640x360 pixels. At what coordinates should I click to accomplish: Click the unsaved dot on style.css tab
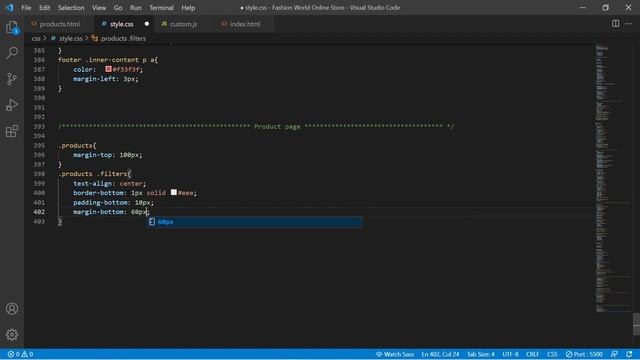point(147,24)
